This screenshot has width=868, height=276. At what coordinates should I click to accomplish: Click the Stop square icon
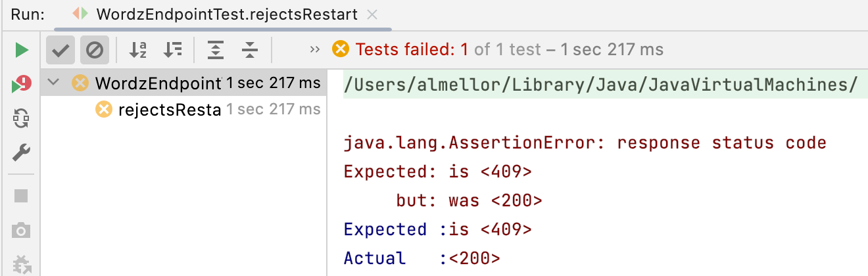click(22, 196)
